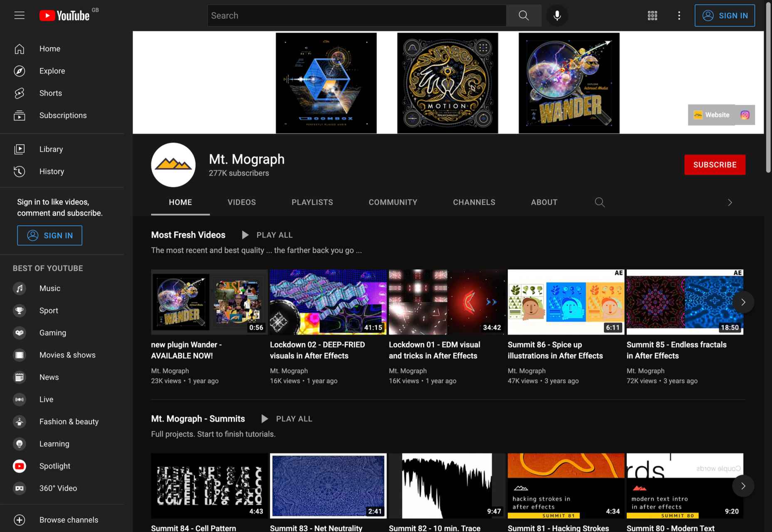This screenshot has width=772, height=532.
Task: Go to Home in sidebar
Action: point(62,49)
